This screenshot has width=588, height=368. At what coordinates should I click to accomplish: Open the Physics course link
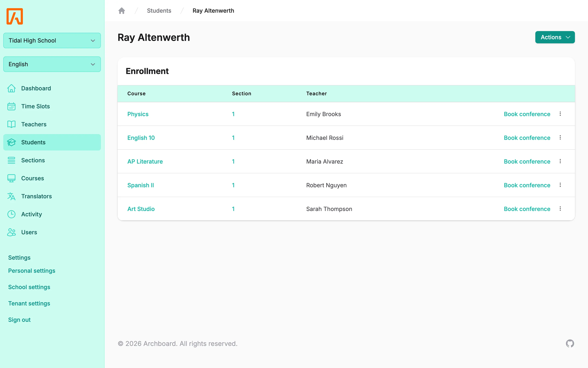pyautogui.click(x=138, y=114)
